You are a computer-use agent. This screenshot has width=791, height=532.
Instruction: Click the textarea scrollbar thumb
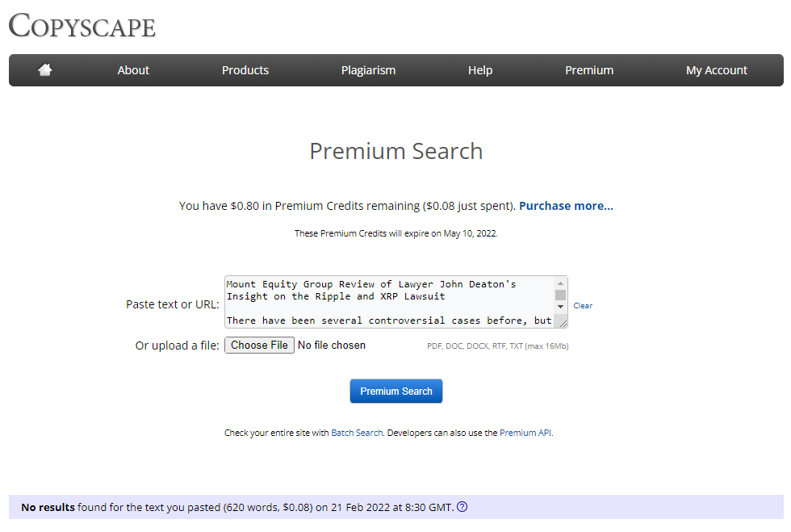tap(560, 295)
